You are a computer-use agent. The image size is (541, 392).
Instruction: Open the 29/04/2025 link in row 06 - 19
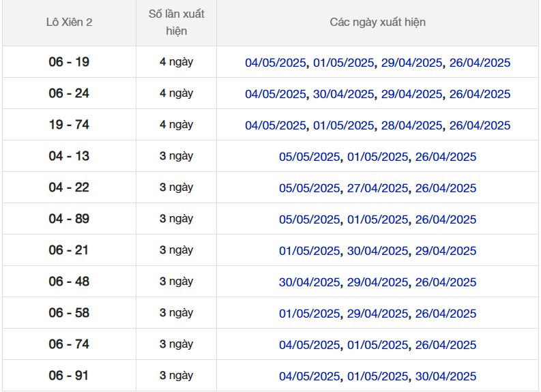411,63
